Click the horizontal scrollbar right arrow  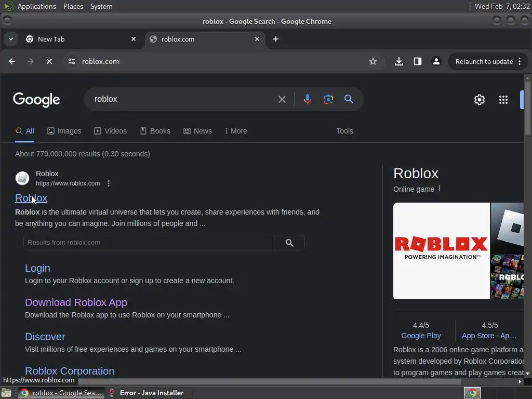tap(520, 381)
